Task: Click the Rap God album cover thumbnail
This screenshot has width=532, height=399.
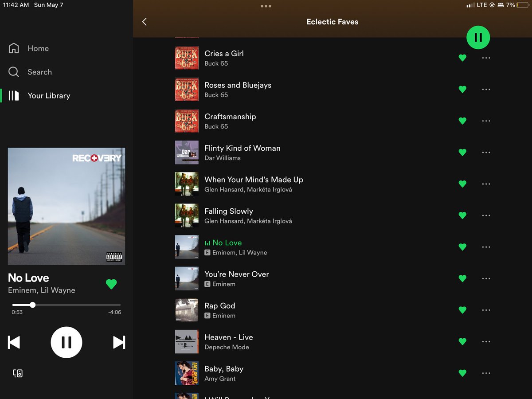Action: coord(187,310)
